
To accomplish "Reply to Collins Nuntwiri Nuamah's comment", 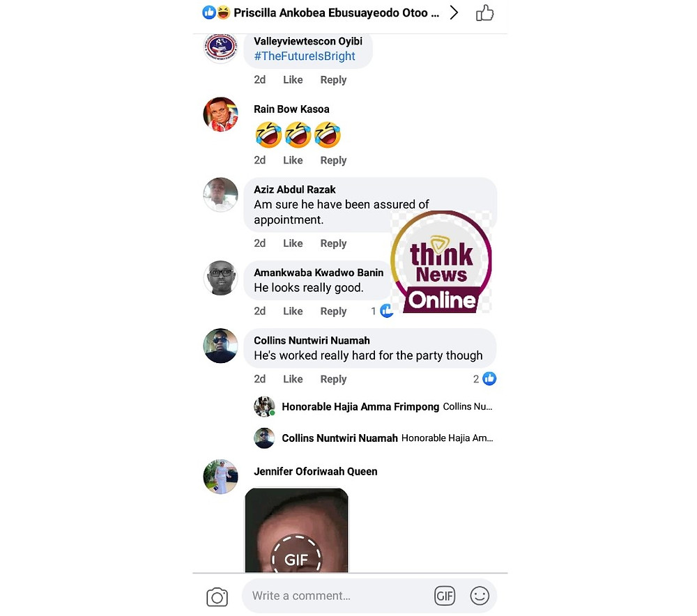I will pyautogui.click(x=333, y=380).
